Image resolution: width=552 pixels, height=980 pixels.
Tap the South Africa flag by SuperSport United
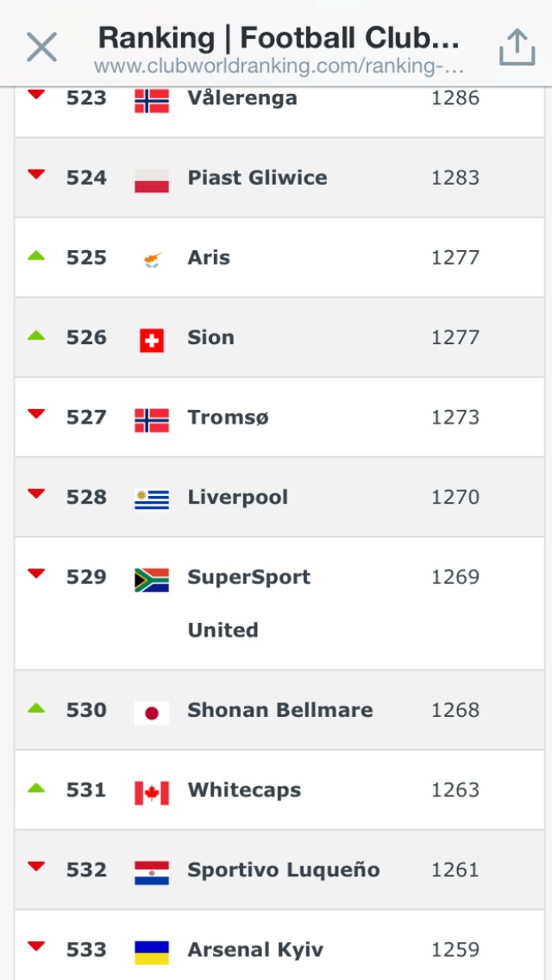(152, 579)
